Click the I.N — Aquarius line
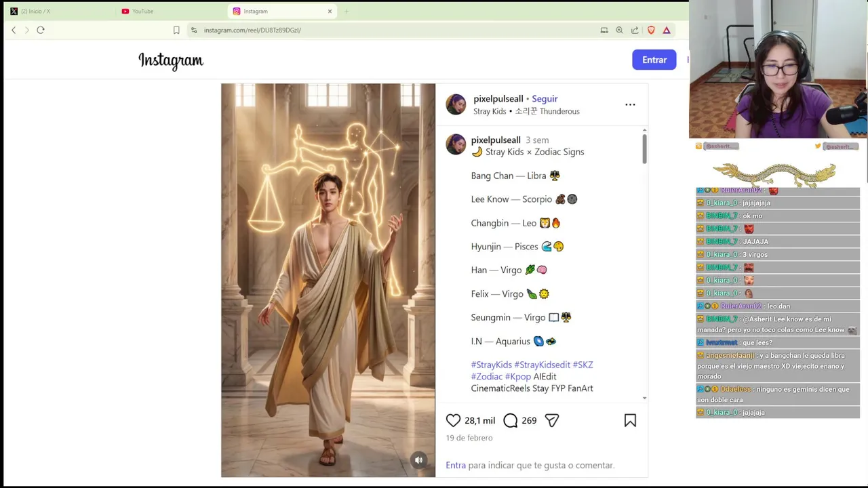The width and height of the screenshot is (868, 488). coord(514,341)
